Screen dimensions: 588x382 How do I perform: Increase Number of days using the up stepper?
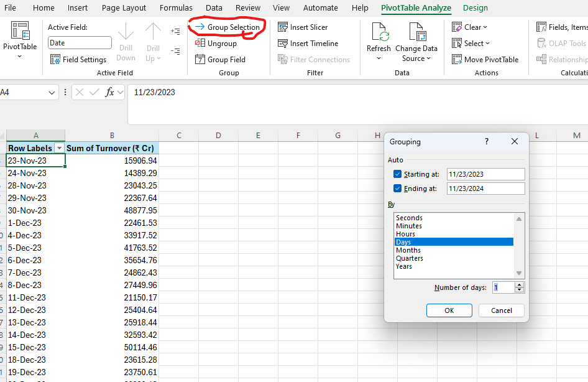[518, 284]
